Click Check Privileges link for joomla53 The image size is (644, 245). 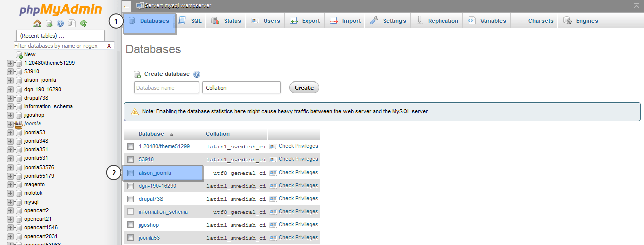(x=298, y=238)
